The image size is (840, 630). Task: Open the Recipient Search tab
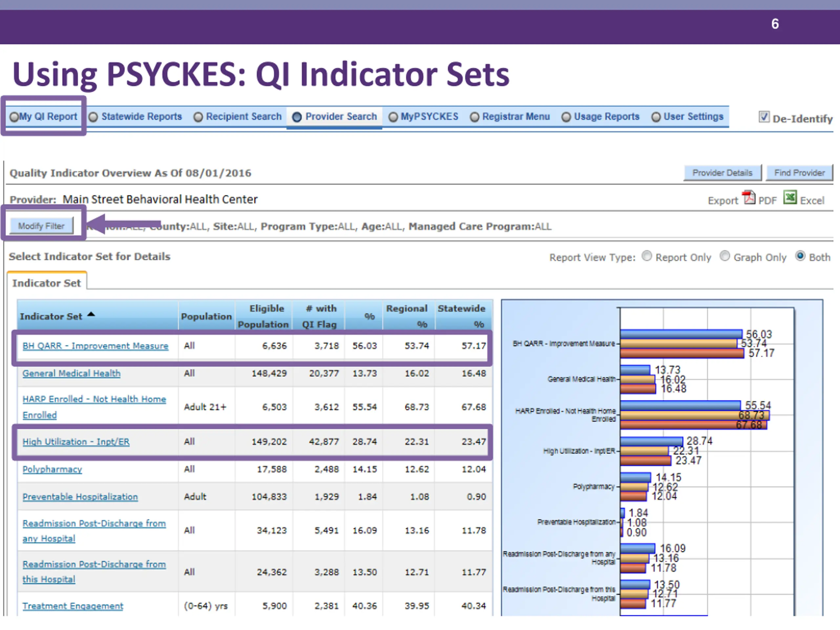pos(238,116)
